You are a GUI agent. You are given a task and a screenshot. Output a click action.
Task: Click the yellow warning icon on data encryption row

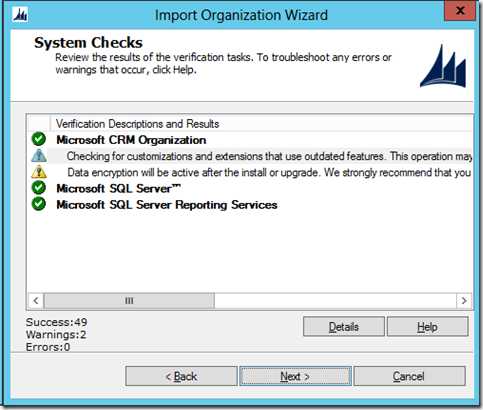(x=39, y=172)
